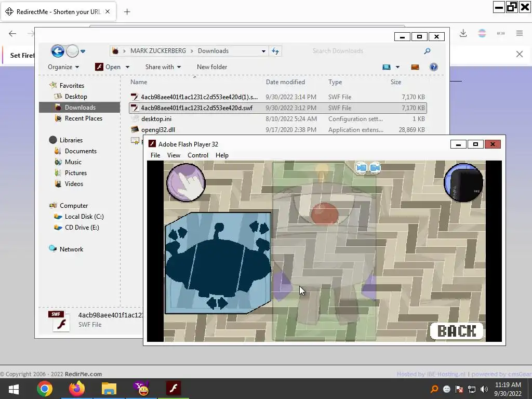Open the Pictures library

(x=76, y=172)
